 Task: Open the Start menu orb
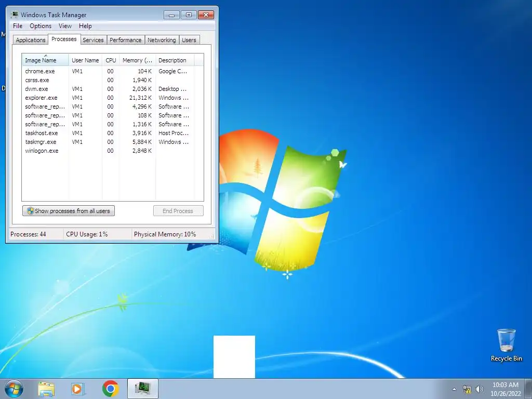(x=14, y=389)
